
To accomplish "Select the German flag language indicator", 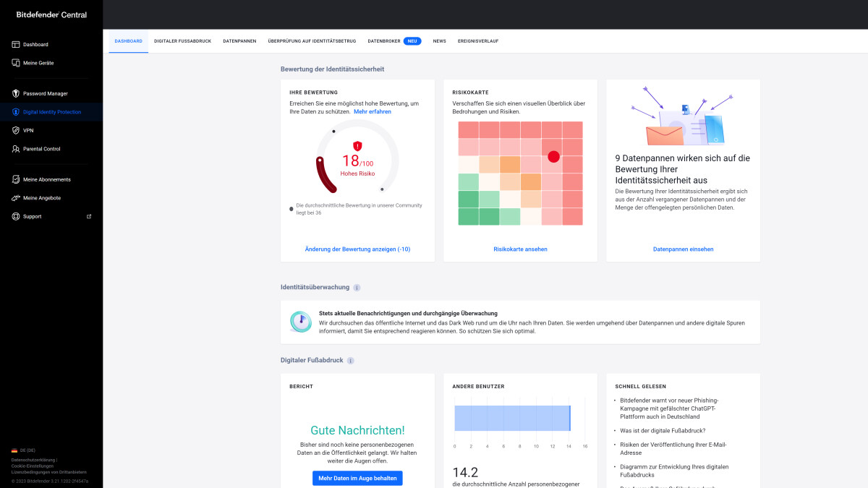I will 13,450.
